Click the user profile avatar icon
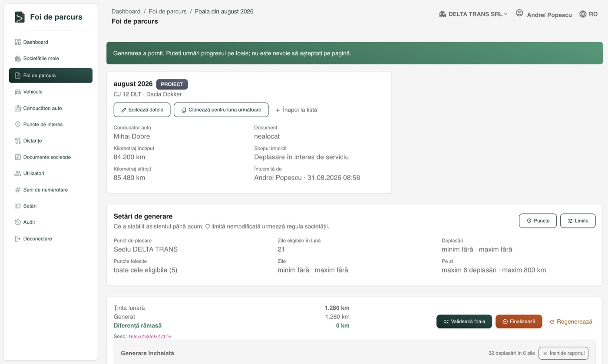Viewport: 608px width, 364px height. [x=519, y=13]
